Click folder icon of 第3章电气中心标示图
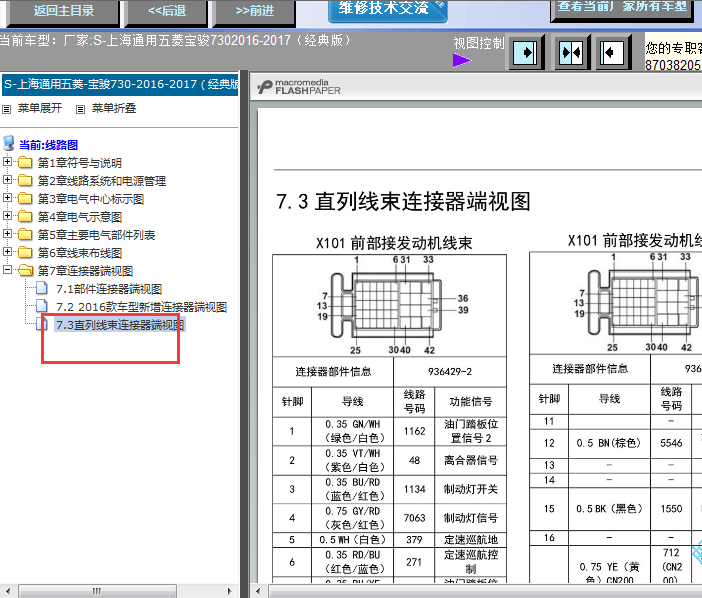The height and width of the screenshot is (598, 702). tap(25, 198)
